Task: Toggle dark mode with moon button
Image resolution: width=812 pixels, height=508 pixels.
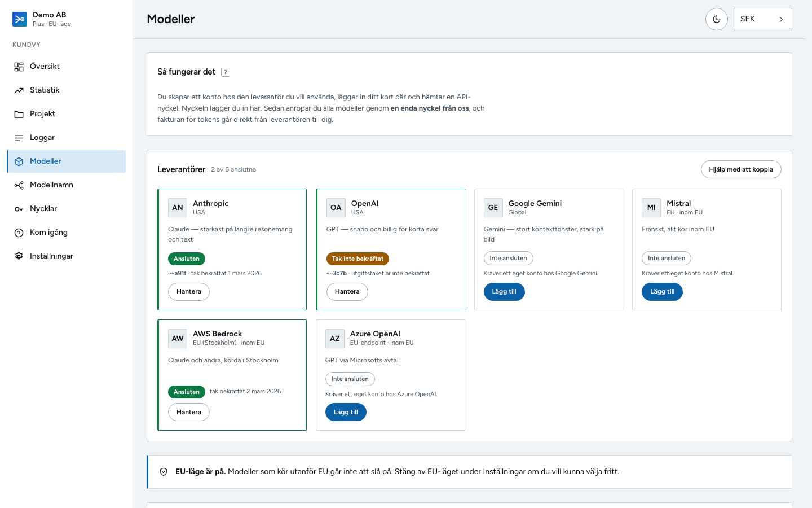Action: tap(717, 19)
